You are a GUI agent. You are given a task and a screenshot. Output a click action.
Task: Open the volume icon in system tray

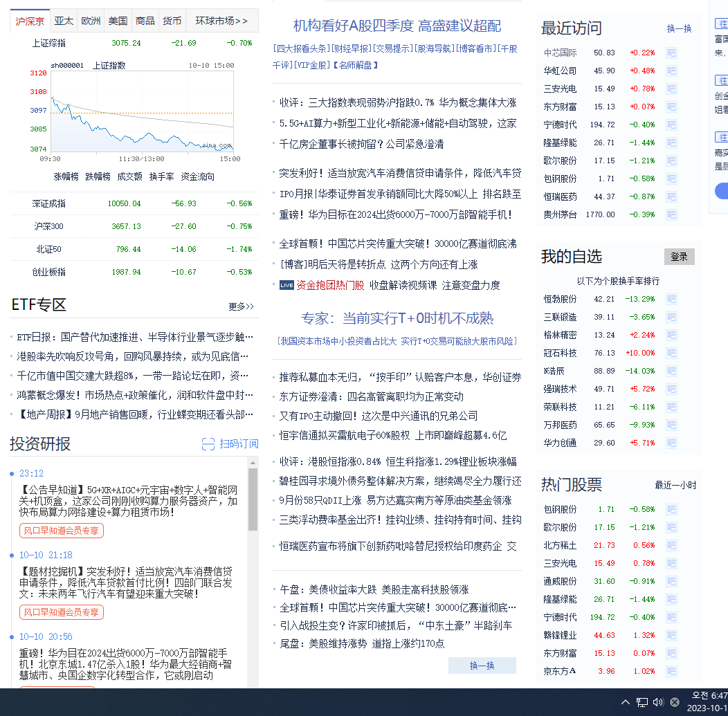coord(658,702)
